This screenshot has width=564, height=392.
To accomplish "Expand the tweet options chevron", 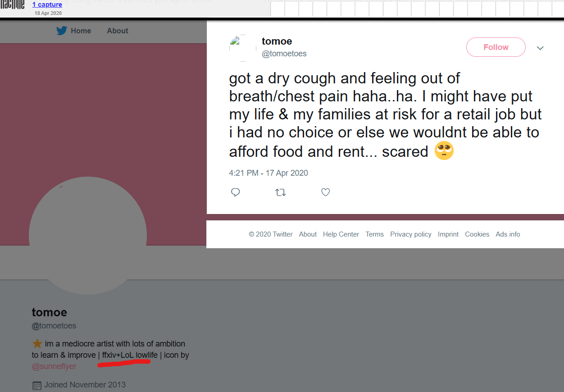I will coord(540,48).
